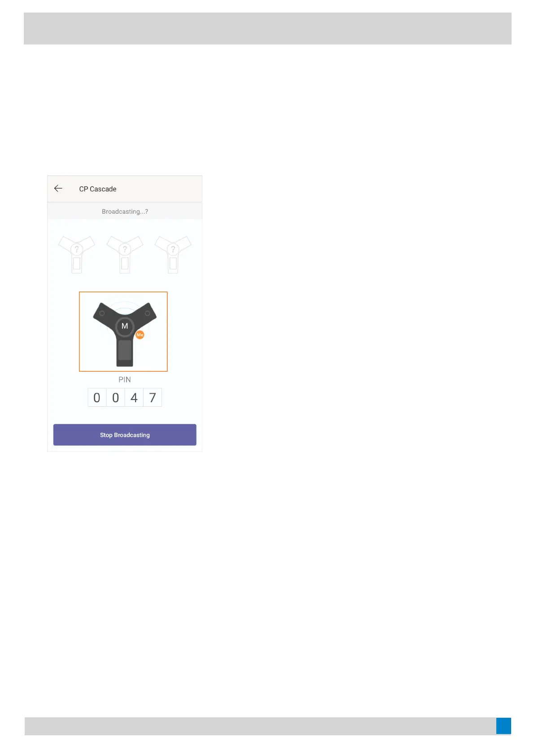Click the question mark on the middle device
The width and height of the screenshot is (534, 756).
coord(125,249)
